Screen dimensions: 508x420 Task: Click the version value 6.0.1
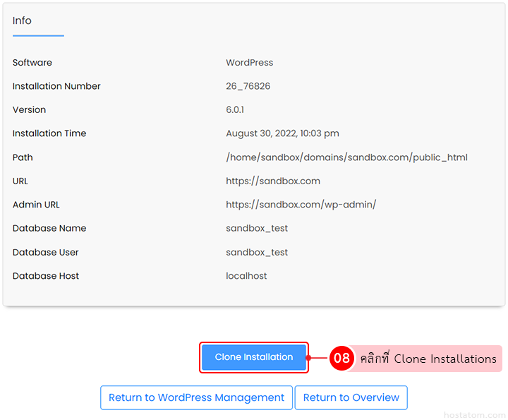coord(235,110)
